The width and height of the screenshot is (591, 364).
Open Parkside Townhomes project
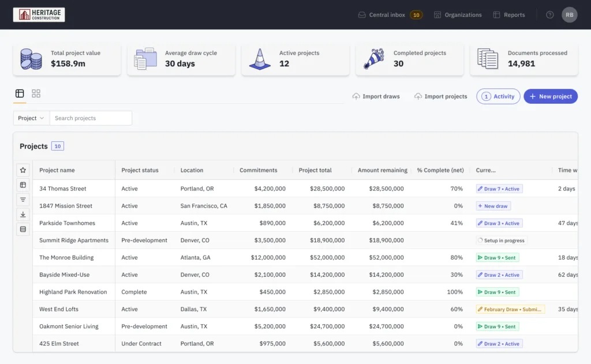[67, 223]
